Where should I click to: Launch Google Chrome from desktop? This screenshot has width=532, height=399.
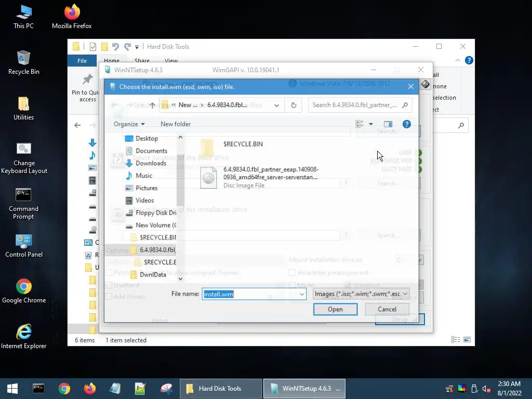pos(23,291)
